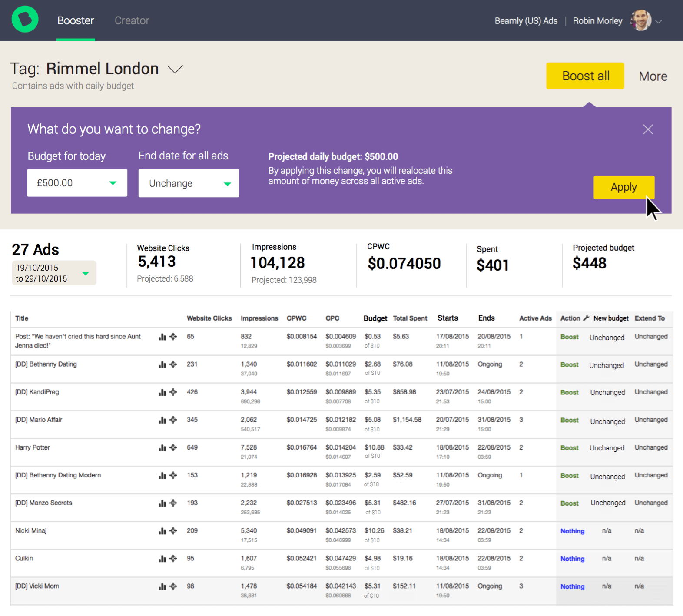This screenshot has height=616, width=683.
Task: Open the user account menu arrow
Action: (x=659, y=21)
